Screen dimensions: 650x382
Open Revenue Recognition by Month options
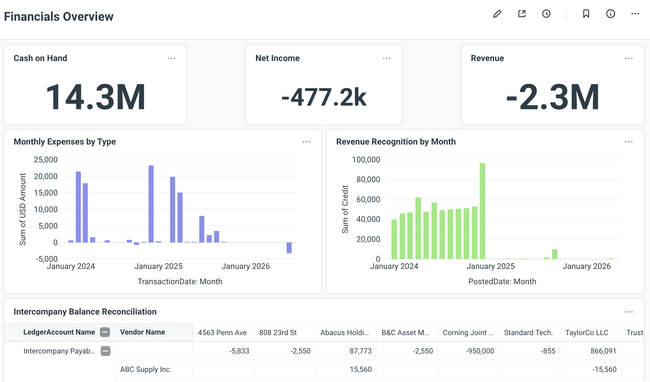coord(628,142)
